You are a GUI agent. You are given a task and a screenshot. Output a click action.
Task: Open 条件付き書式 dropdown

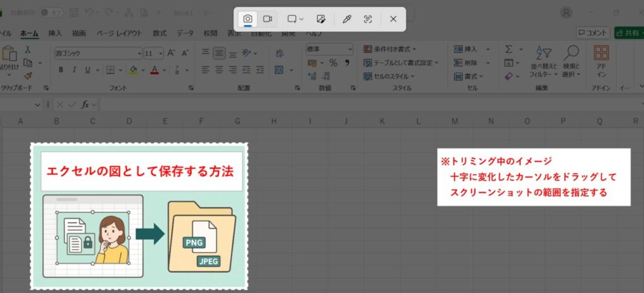[x=390, y=49]
